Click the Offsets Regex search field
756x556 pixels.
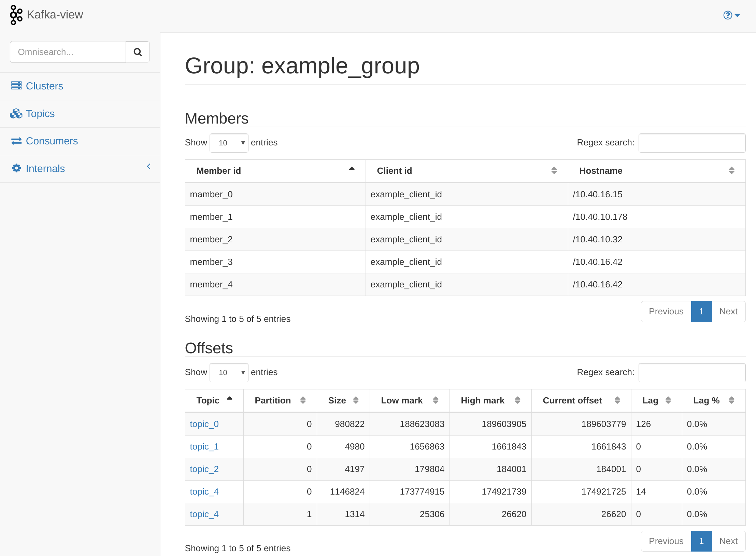coord(692,372)
